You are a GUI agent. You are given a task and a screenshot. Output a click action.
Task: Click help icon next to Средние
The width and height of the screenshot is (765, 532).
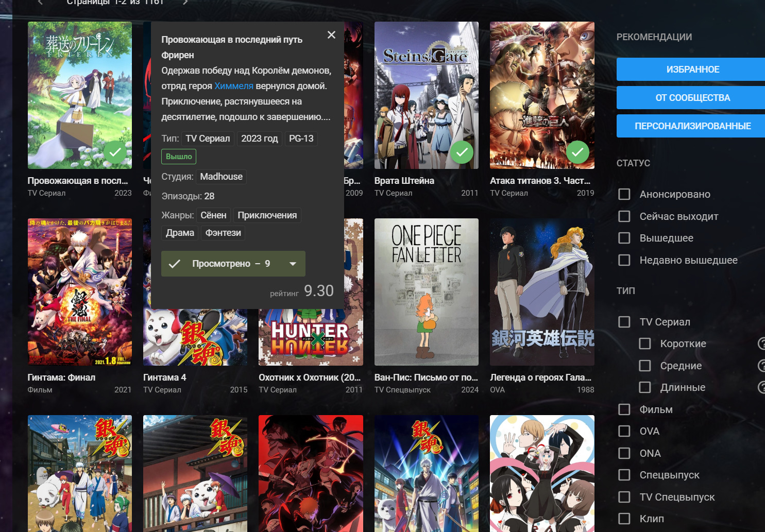[x=761, y=366]
